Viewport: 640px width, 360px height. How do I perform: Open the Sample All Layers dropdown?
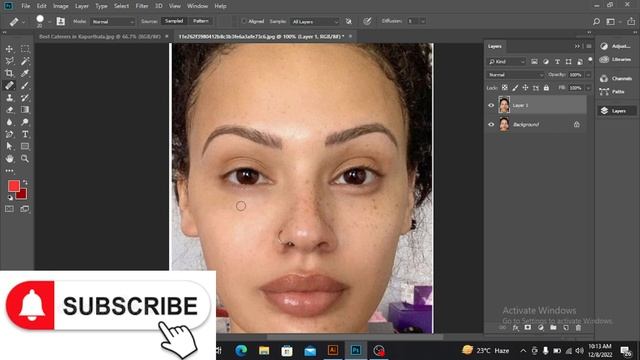coord(315,22)
